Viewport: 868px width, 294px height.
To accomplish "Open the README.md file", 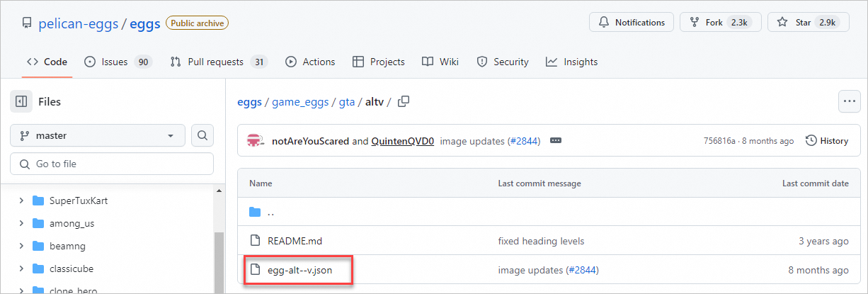I will coord(295,241).
